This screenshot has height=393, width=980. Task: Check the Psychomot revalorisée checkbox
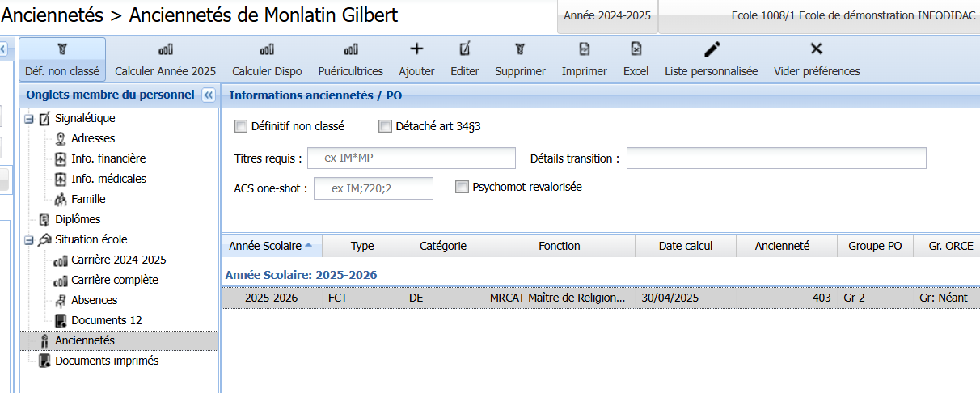point(462,187)
